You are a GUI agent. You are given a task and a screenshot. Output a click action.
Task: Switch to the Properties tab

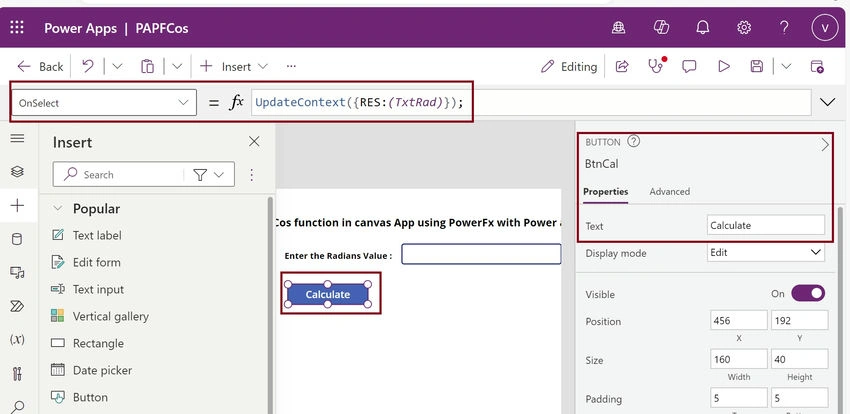point(606,191)
